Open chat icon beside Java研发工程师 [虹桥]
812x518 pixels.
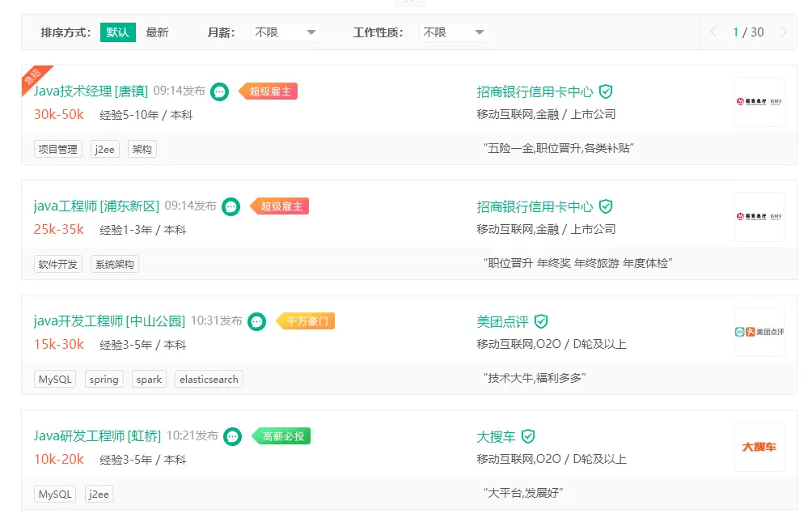click(232, 437)
